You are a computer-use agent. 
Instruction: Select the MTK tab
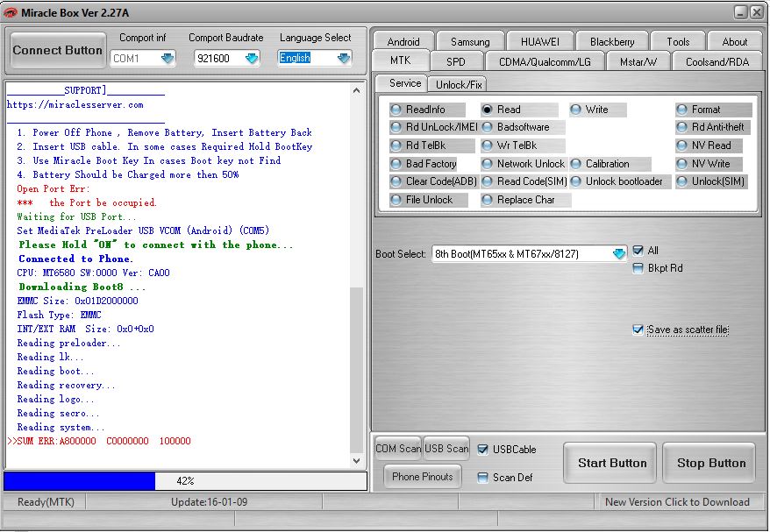pos(400,60)
